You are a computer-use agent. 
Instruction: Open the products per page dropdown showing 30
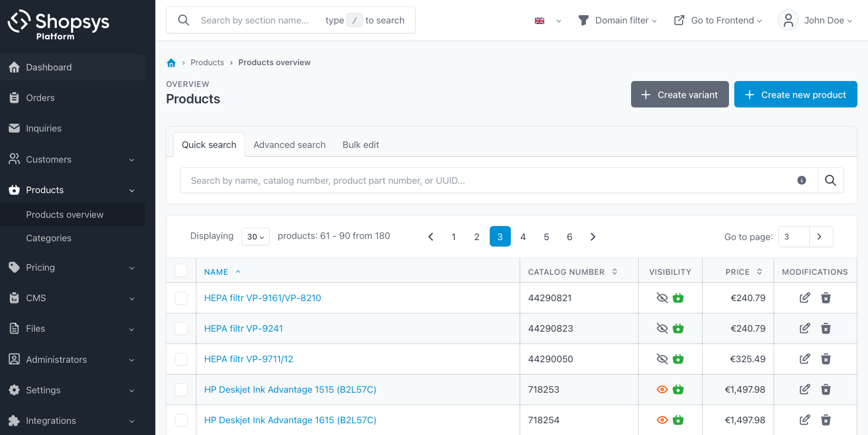click(x=256, y=237)
